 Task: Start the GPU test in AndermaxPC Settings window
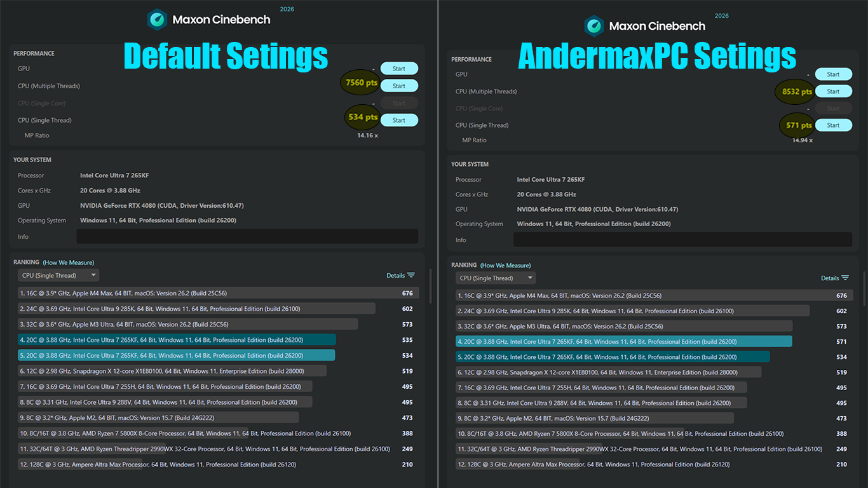pyautogui.click(x=833, y=74)
